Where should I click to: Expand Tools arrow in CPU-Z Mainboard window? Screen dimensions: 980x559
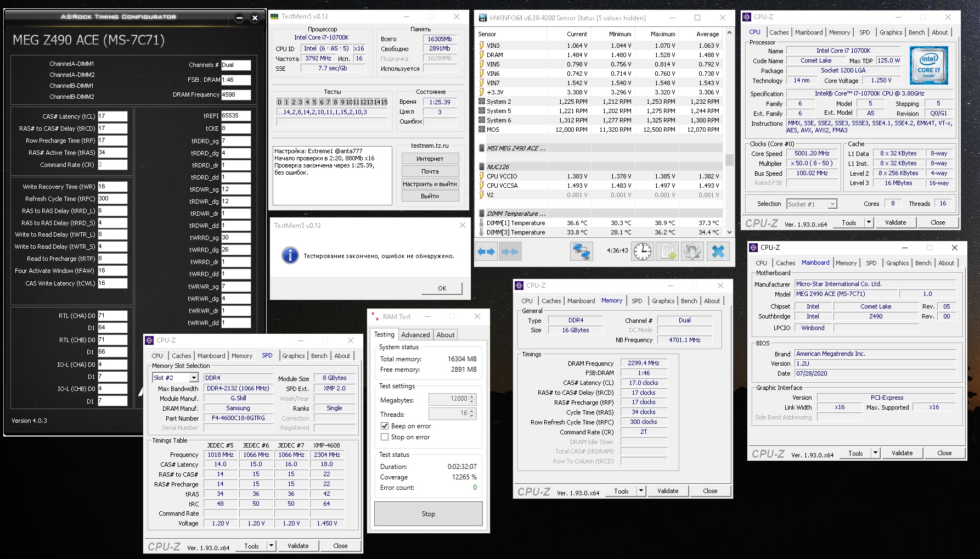pyautogui.click(x=875, y=453)
